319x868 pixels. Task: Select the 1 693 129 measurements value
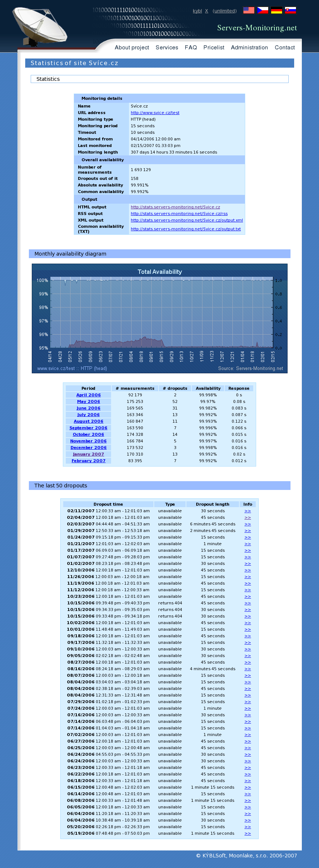coord(141,170)
